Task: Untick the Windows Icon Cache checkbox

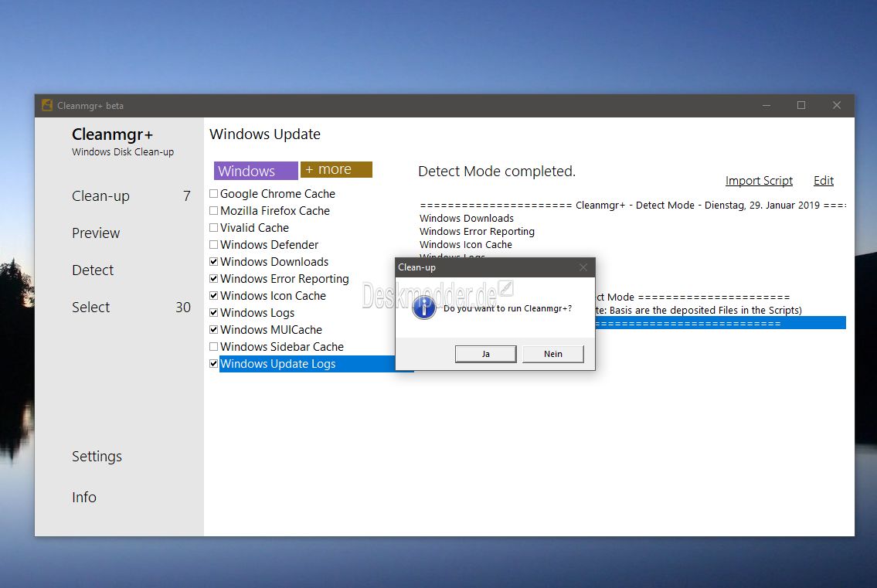Action: coord(214,295)
